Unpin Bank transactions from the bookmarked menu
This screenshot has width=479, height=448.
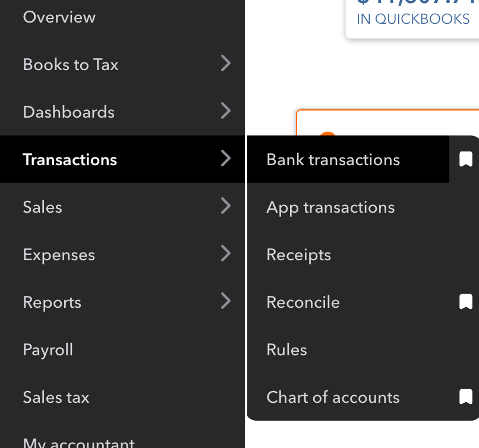465,159
